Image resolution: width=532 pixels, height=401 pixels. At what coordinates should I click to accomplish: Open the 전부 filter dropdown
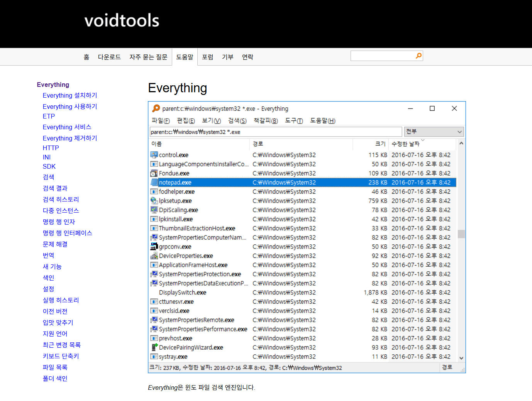(434, 132)
